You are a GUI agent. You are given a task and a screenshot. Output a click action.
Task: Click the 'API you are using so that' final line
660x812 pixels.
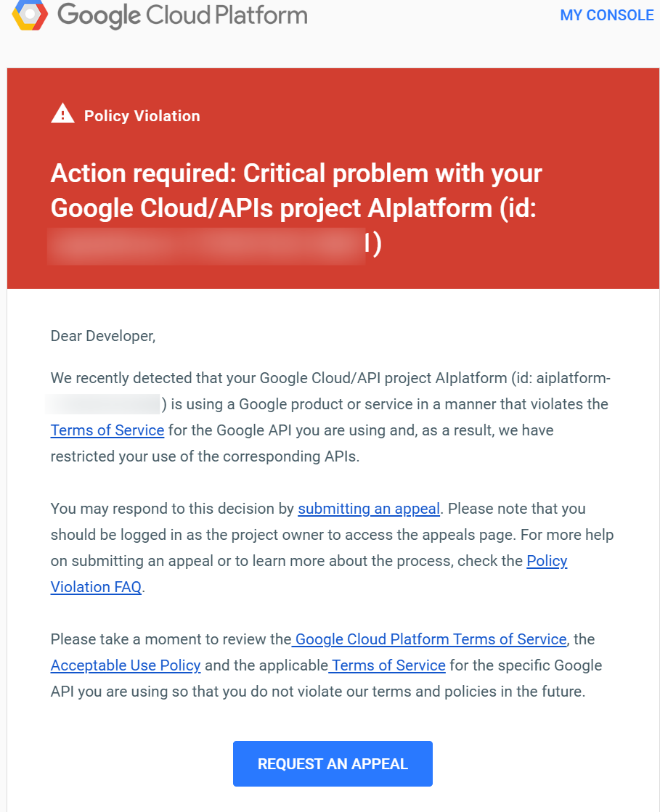pyautogui.click(x=317, y=692)
